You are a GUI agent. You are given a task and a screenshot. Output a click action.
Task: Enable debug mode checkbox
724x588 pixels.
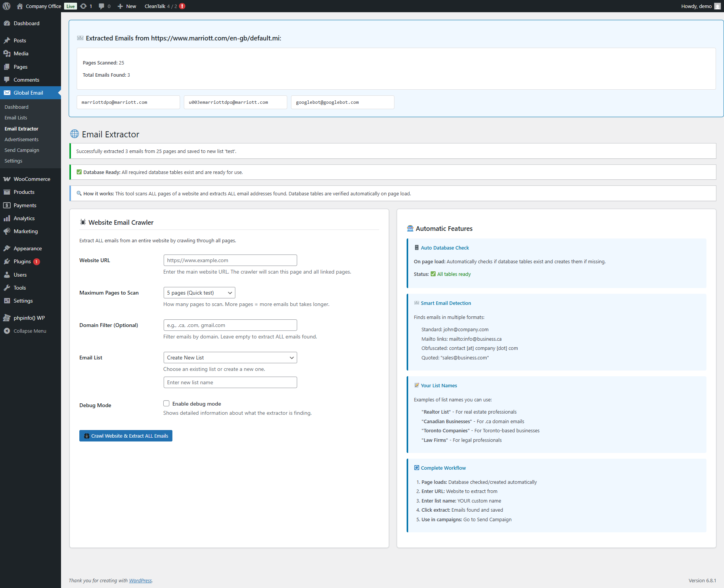(x=166, y=404)
